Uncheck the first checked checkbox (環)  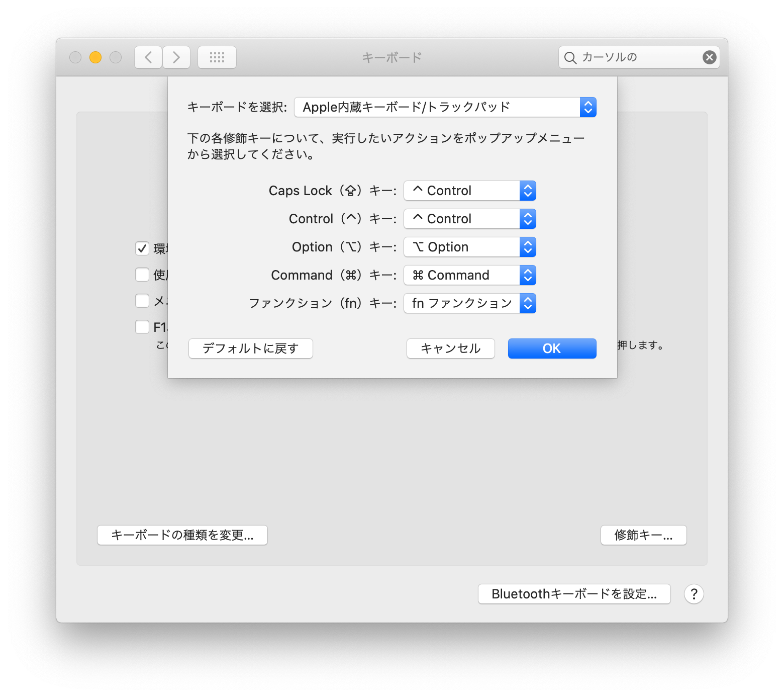pos(142,248)
